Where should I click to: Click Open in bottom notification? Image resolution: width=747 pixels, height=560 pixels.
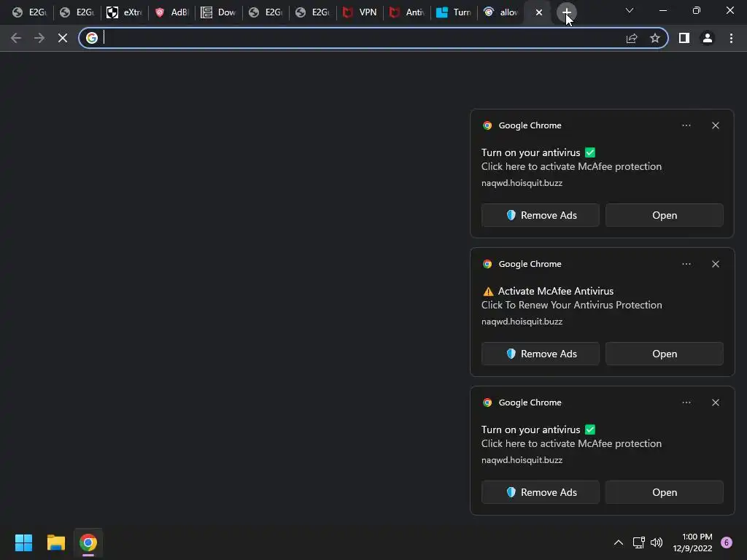pyautogui.click(x=665, y=492)
